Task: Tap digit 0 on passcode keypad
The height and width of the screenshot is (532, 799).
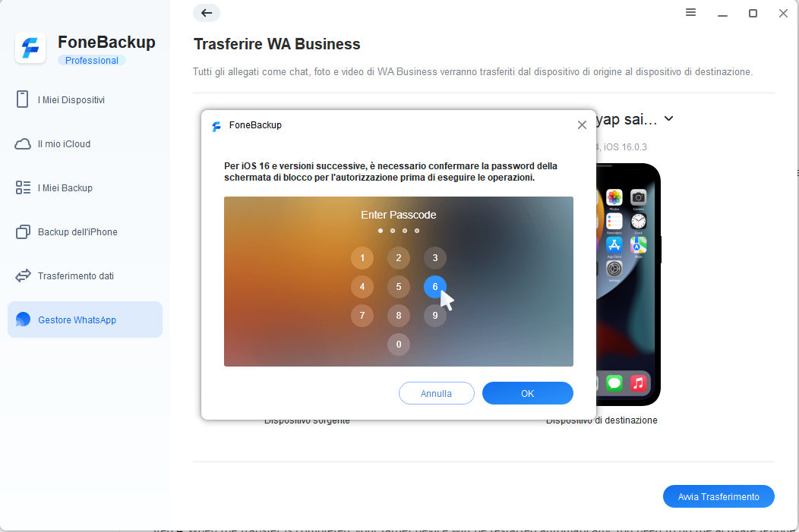Action: pos(399,344)
